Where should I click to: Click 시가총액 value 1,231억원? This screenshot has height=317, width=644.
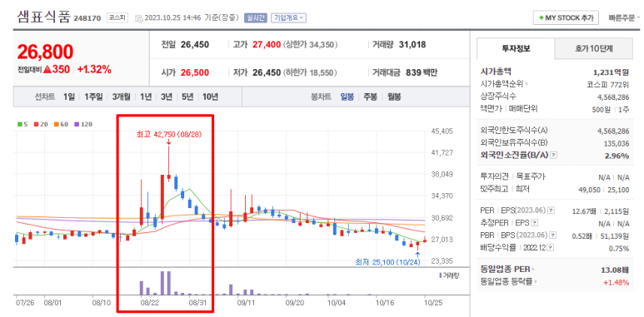click(612, 72)
